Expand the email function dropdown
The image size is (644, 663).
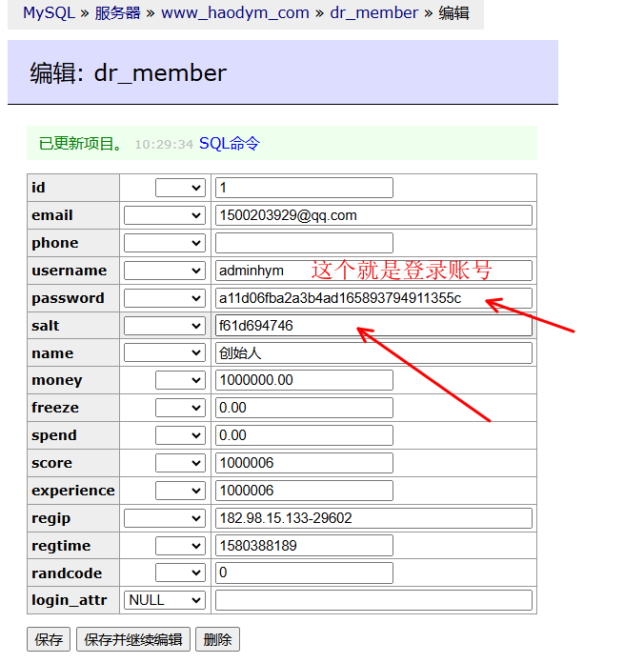click(x=165, y=215)
